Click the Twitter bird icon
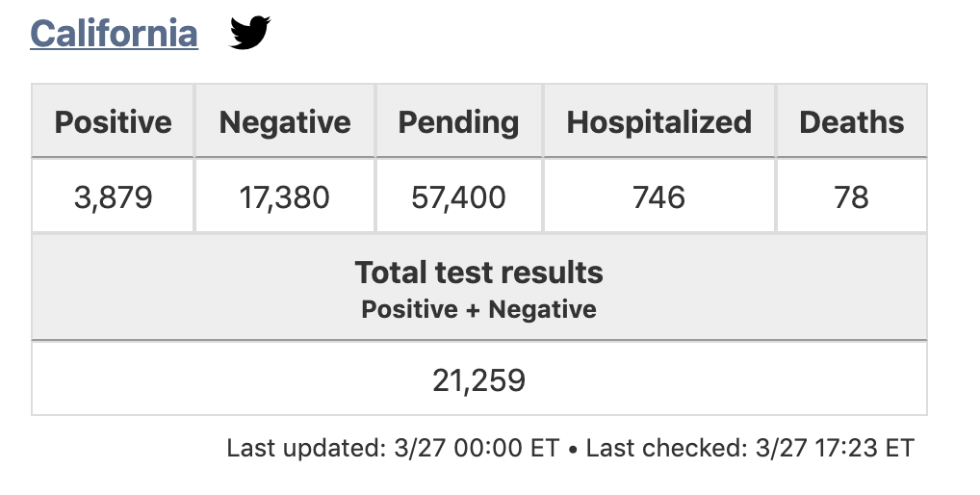 point(250,33)
